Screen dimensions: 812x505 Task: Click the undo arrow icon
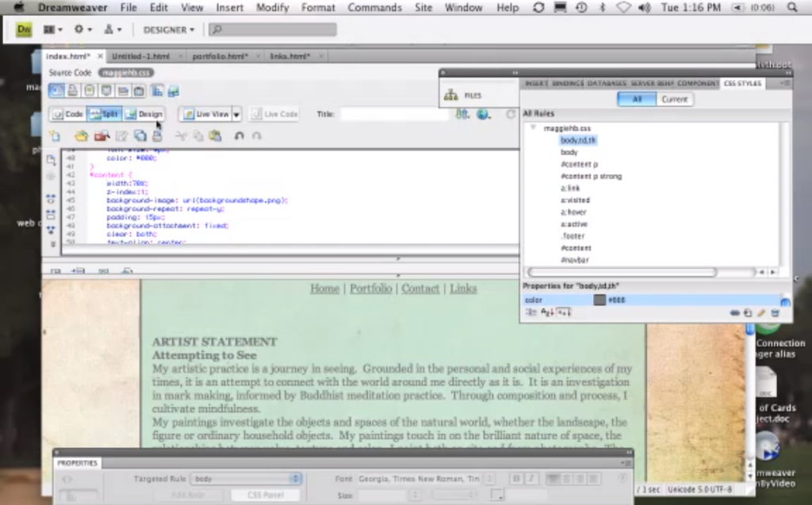[x=239, y=136]
